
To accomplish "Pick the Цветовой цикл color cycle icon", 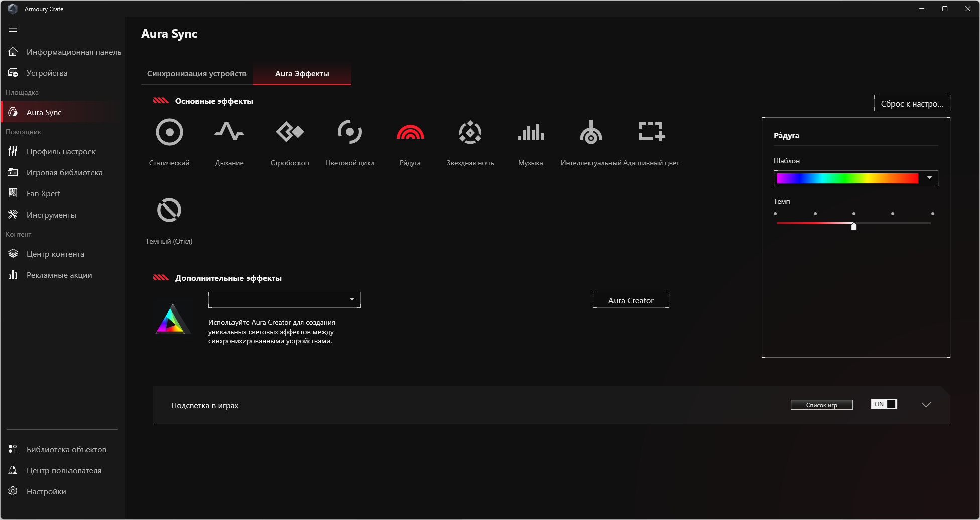I will (350, 132).
